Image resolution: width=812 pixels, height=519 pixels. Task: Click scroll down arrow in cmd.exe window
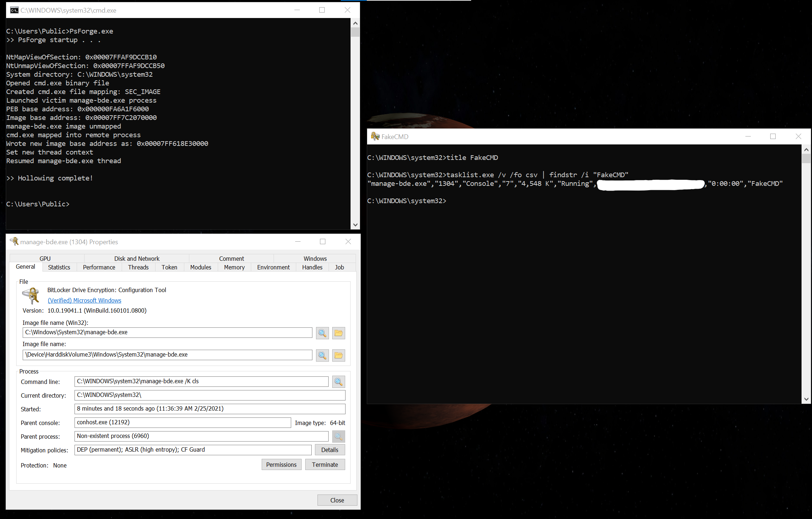[x=355, y=225]
